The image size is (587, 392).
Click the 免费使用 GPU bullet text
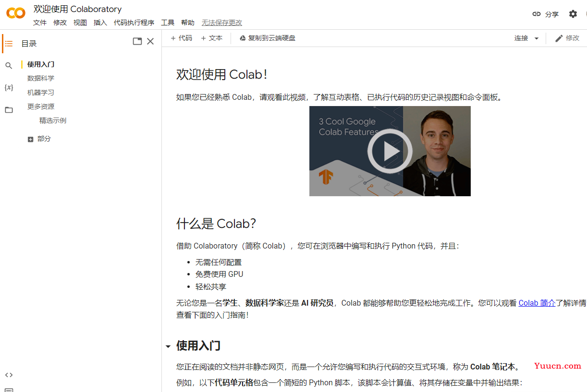pos(220,274)
